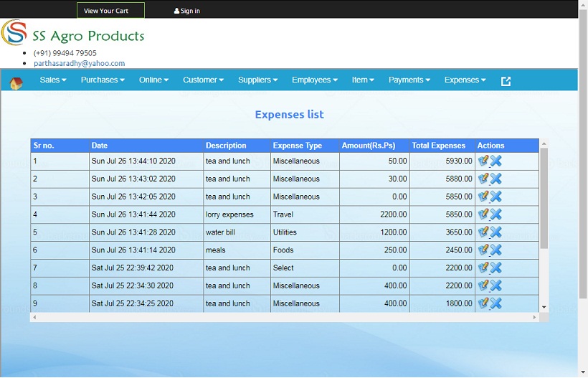Click the Sr no. column header
Image resolution: width=588 pixels, height=378 pixels.
tap(60, 146)
